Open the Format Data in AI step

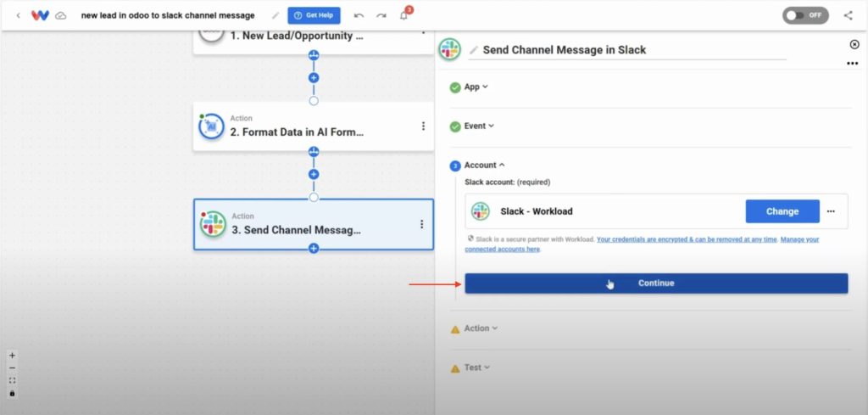314,126
